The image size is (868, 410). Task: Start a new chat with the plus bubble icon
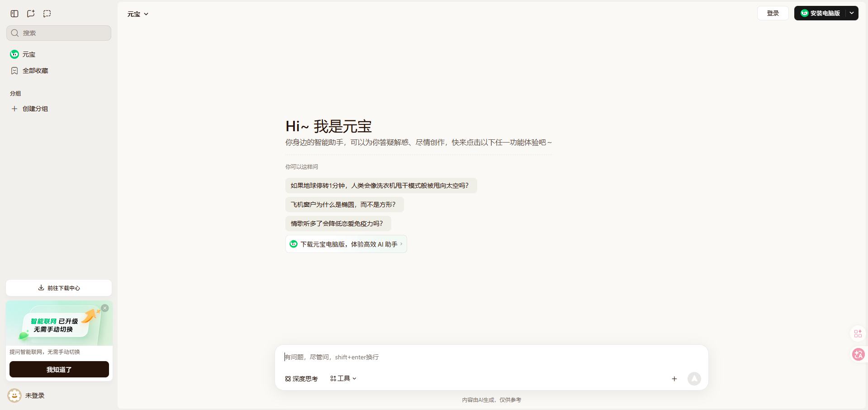(x=31, y=14)
